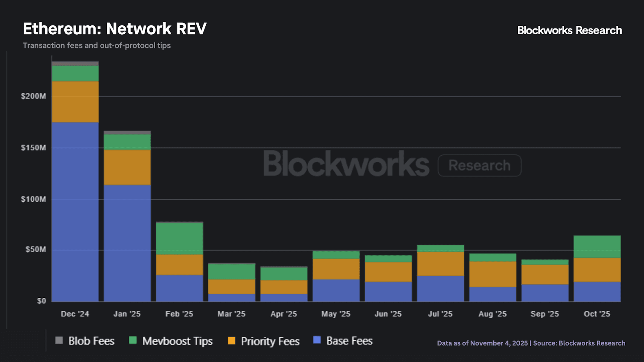Click the "Data as of November 4, 2025" source note
This screenshot has height=362, width=644.
click(482, 343)
